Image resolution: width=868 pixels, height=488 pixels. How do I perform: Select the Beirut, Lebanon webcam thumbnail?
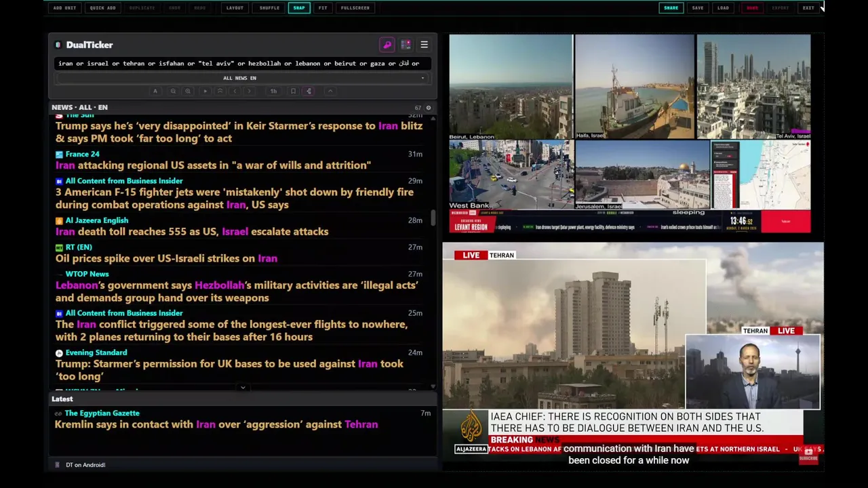[511, 87]
